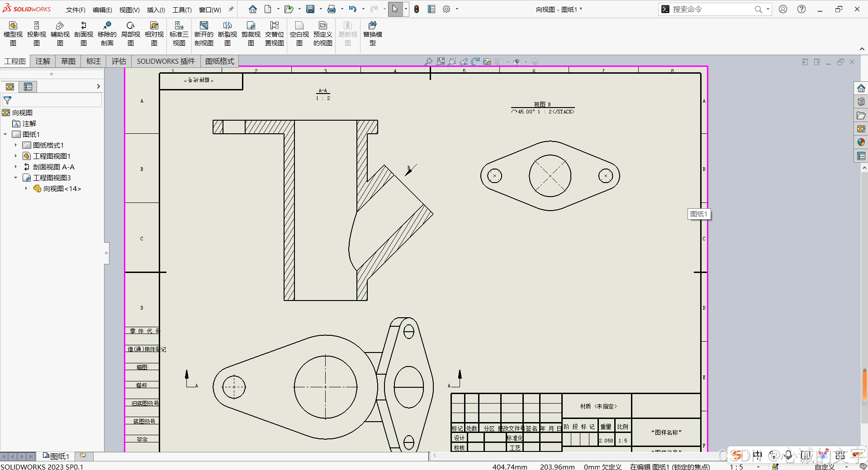Click the user account login icon
The image size is (868, 470).
point(783,9)
